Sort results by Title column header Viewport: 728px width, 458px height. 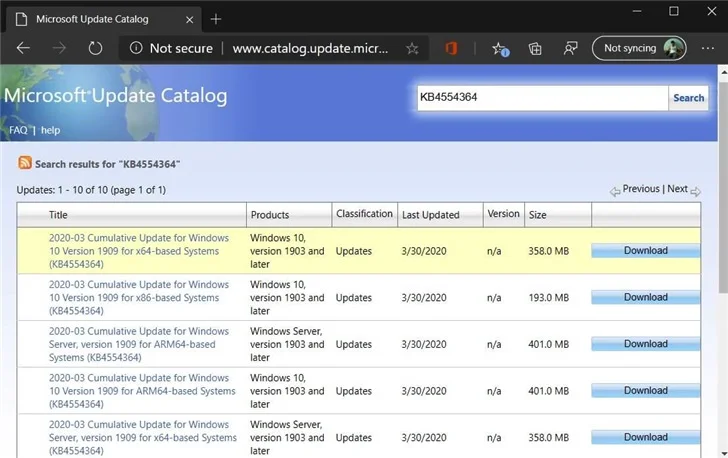58,215
